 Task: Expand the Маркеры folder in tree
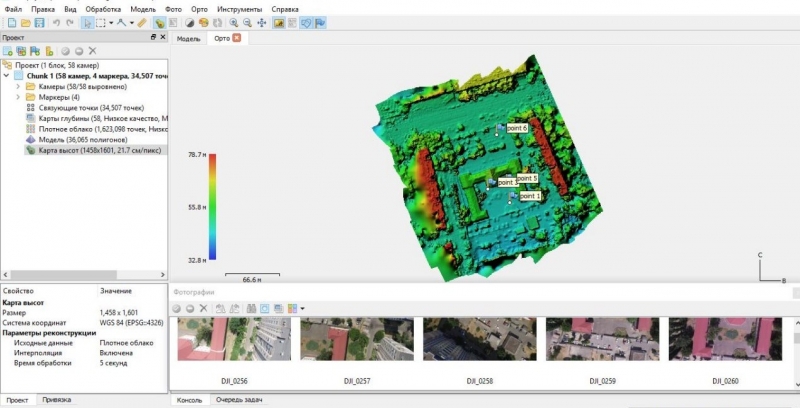(18, 97)
